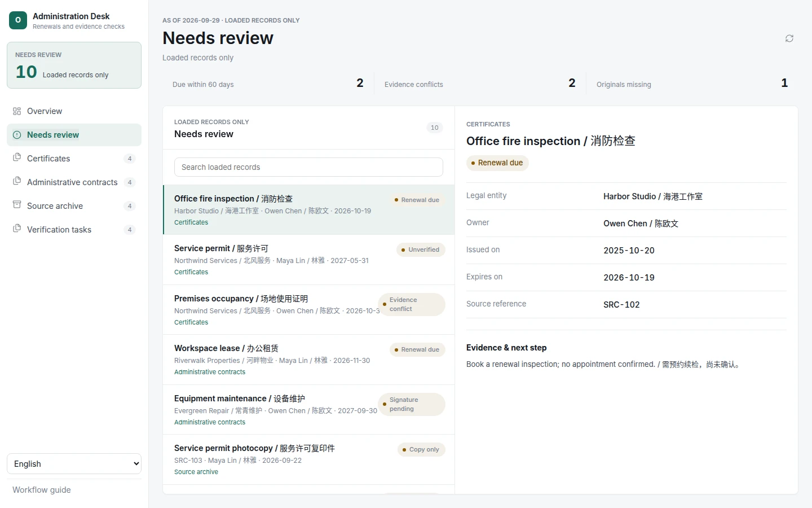Click the Evidence conflict status badge
This screenshot has height=508, width=812.
point(412,304)
